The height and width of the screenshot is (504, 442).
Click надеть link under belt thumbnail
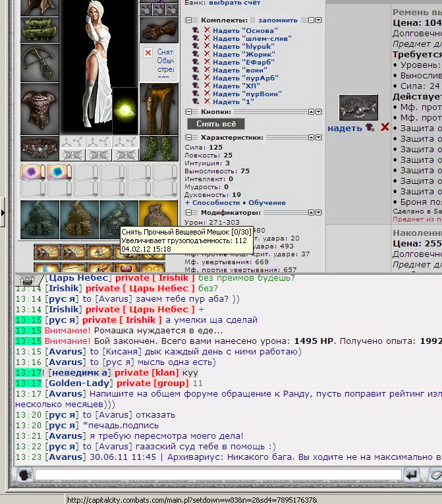click(x=345, y=128)
